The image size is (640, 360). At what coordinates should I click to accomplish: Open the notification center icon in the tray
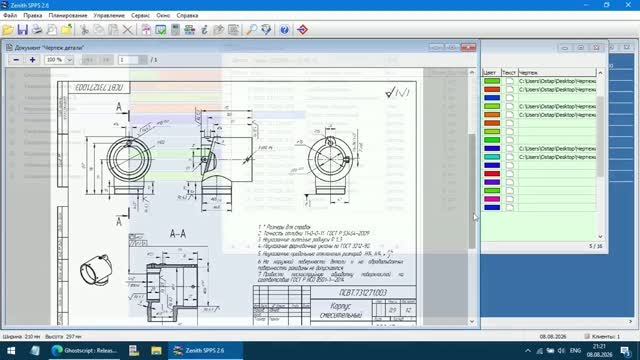[625, 351]
